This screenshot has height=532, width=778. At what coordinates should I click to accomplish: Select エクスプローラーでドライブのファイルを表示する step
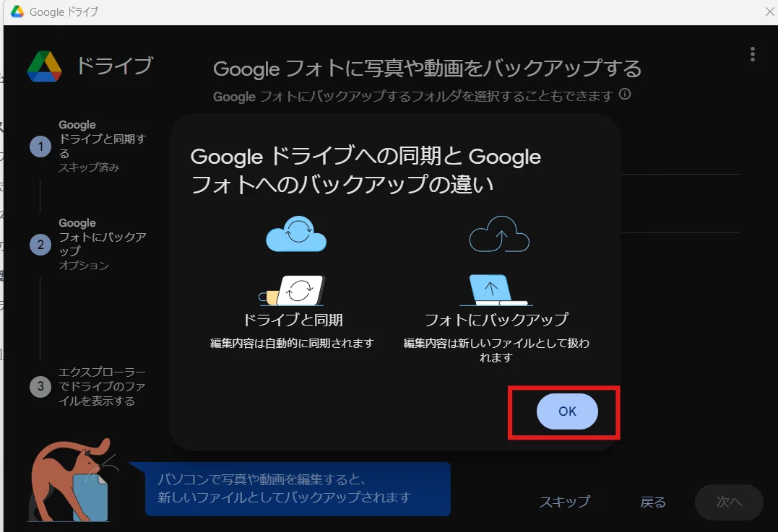tap(102, 386)
